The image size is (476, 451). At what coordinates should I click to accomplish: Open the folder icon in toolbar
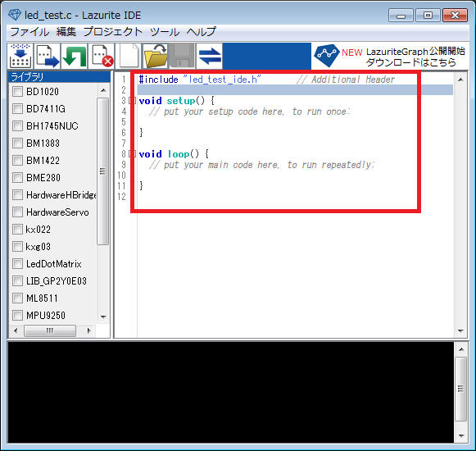click(x=156, y=56)
